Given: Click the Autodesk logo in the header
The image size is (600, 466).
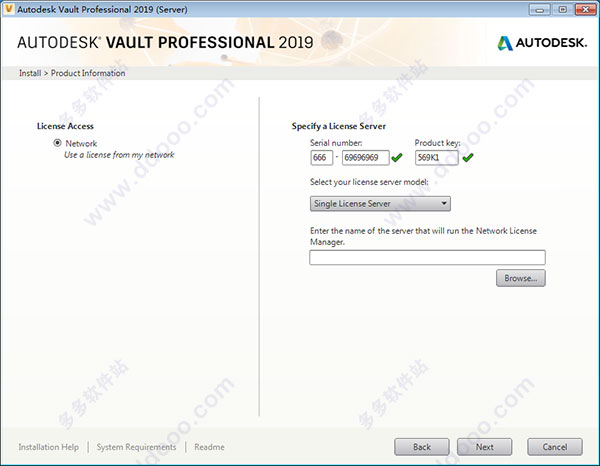Looking at the screenshot, I should tap(542, 43).
